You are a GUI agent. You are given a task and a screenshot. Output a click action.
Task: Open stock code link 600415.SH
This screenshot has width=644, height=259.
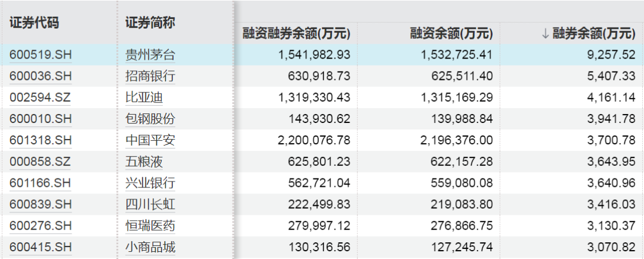point(41,247)
